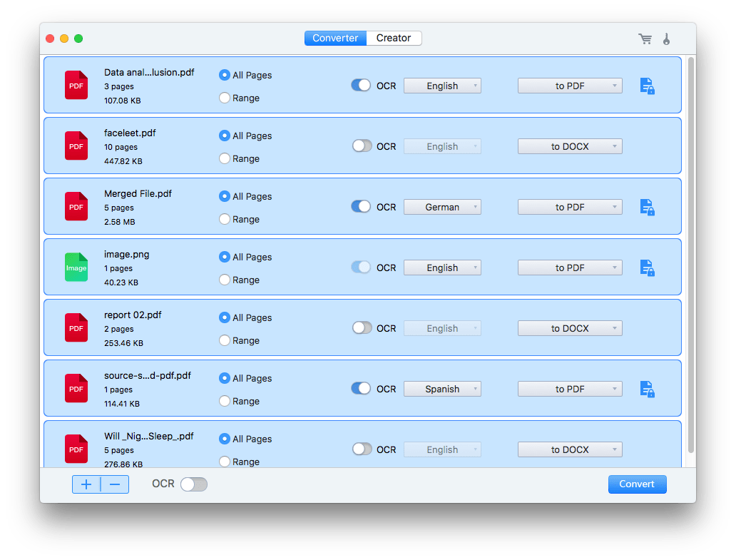Open the shopping cart purchase icon
736x560 pixels.
tap(645, 39)
